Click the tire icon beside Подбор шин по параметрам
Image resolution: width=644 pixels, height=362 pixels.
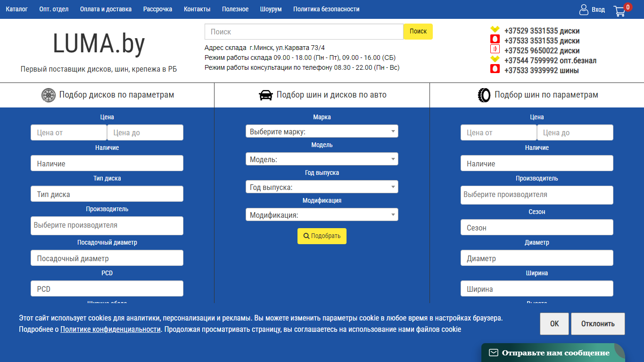(484, 95)
